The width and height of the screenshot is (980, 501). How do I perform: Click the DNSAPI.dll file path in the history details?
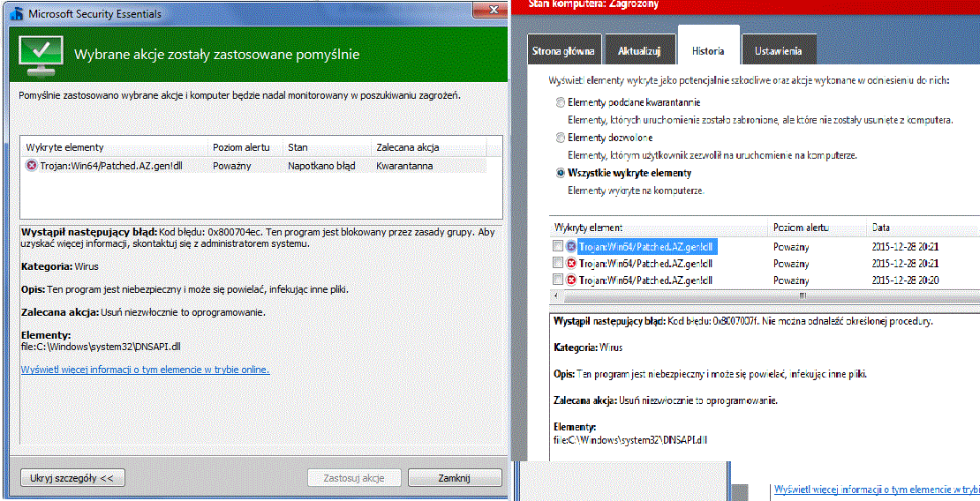coord(630,440)
